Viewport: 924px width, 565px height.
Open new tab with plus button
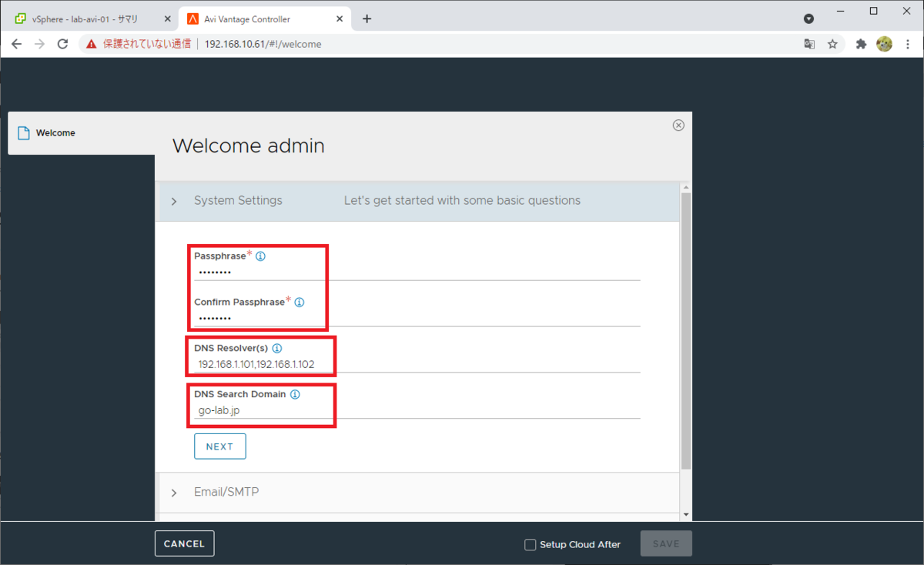coord(367,18)
